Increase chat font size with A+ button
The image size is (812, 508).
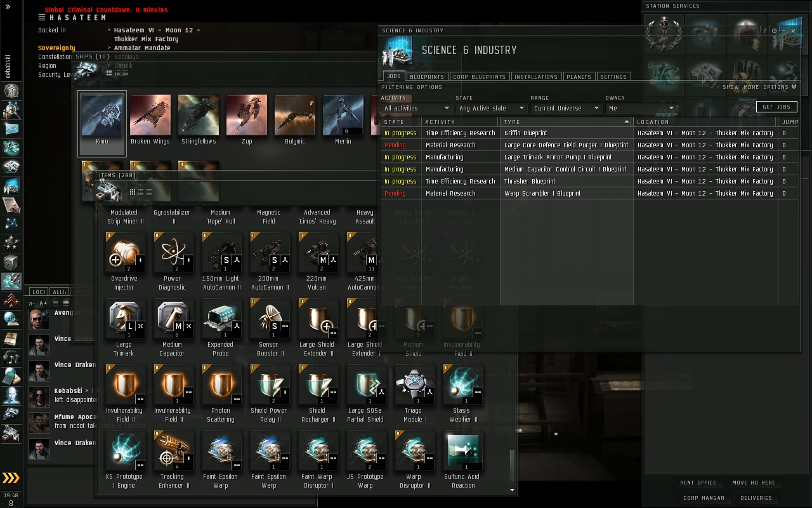tap(44, 304)
